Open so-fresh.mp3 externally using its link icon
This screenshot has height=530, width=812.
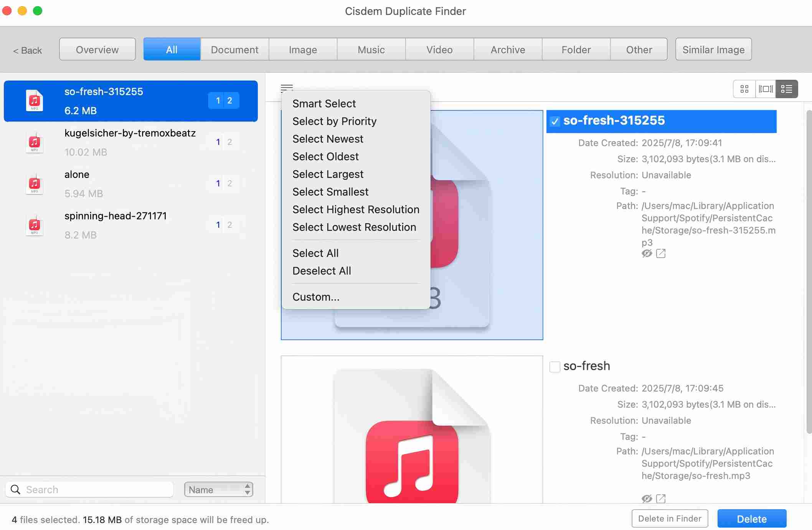pyautogui.click(x=661, y=499)
